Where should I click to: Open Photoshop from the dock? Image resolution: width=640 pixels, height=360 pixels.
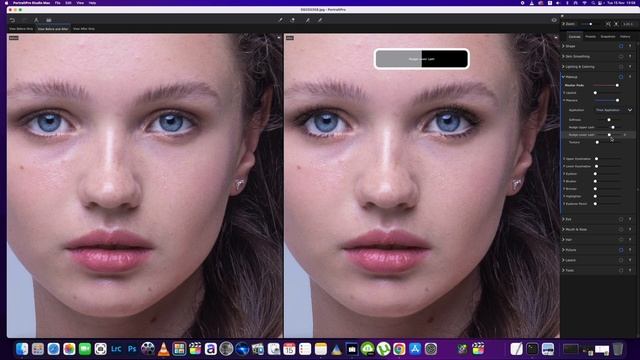tap(132, 349)
